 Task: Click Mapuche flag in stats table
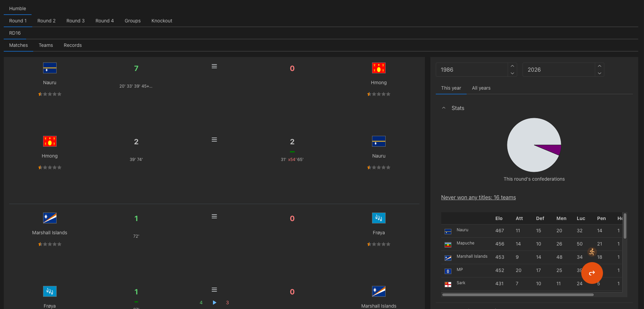[448, 245]
